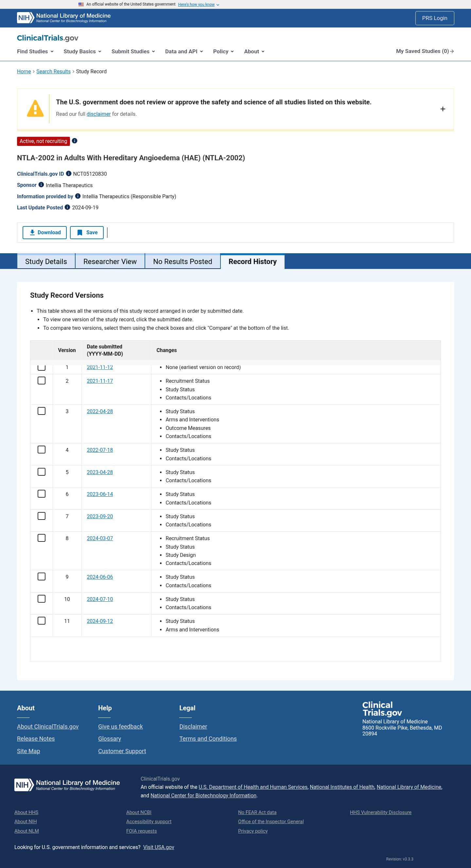
Task: Open version submitted 2022-04-28
Action: pos(100,411)
